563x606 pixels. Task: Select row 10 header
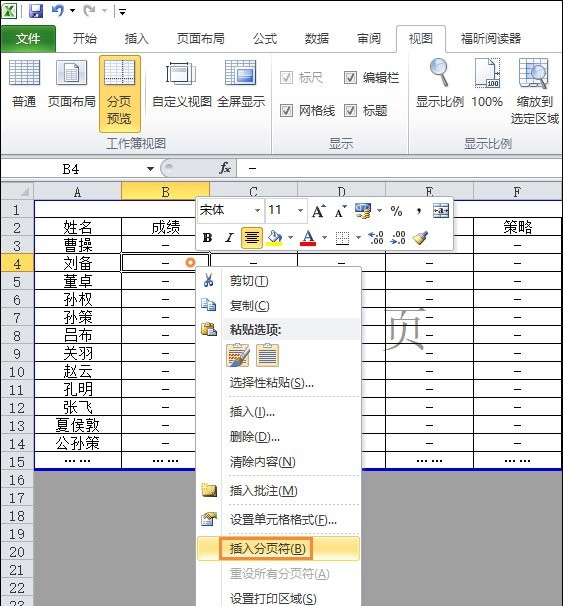click(17, 371)
